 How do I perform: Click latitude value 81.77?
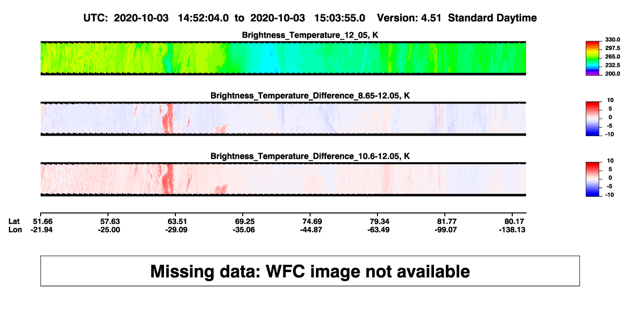(x=447, y=221)
